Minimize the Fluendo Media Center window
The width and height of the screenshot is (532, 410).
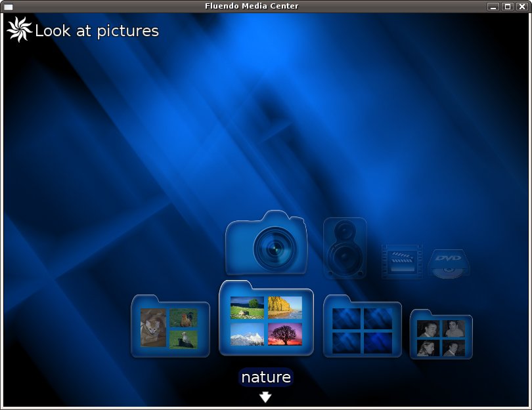[x=493, y=7]
